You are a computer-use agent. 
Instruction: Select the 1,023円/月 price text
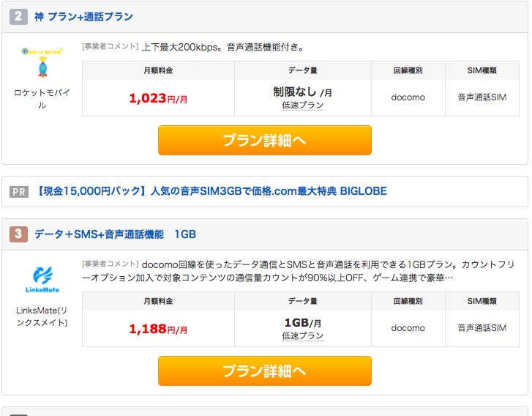[x=158, y=98]
